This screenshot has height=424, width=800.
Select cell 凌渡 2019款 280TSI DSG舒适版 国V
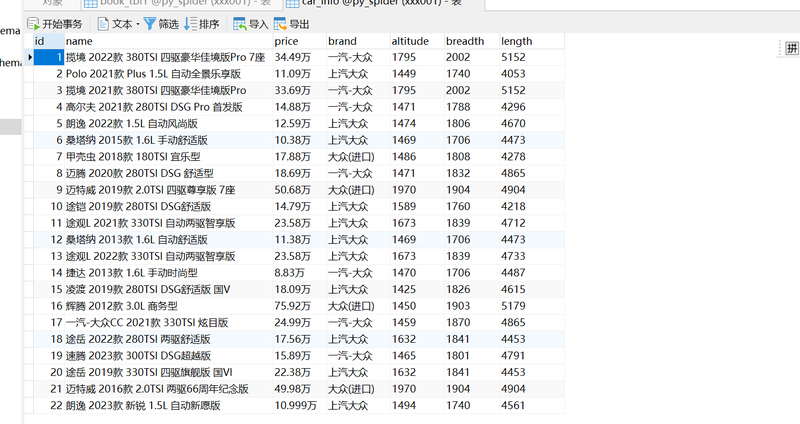168,289
